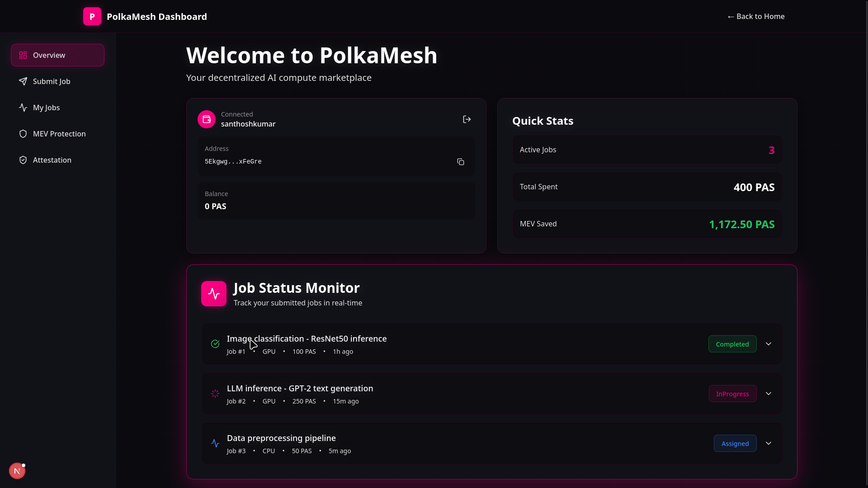
Task: Open the Submit Job page
Action: tap(52, 81)
